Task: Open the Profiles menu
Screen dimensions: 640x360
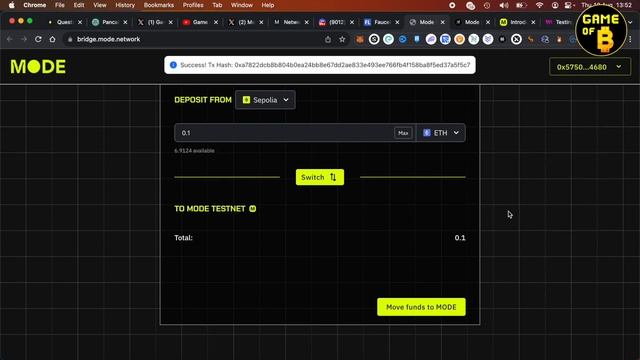Action: (x=193, y=5)
